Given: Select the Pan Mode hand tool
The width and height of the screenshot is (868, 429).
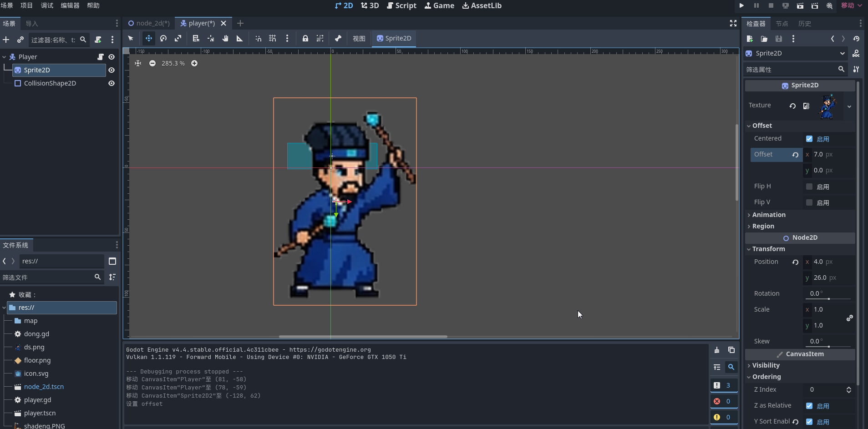Looking at the screenshot, I should (x=225, y=38).
